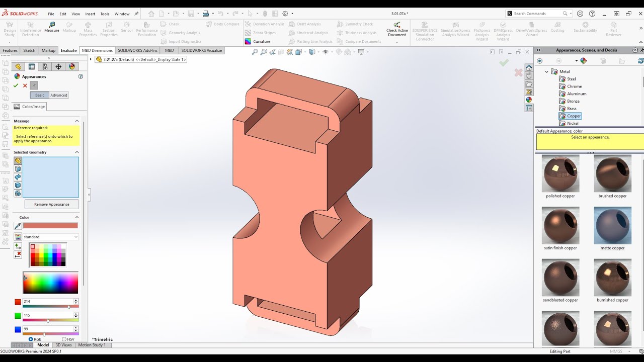Select the Curvature display option
Image resolution: width=644 pixels, height=362 pixels.
pyautogui.click(x=257, y=41)
